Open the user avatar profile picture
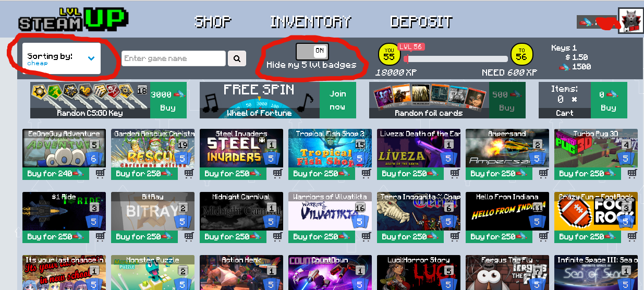The width and height of the screenshot is (644, 290). tap(630, 21)
